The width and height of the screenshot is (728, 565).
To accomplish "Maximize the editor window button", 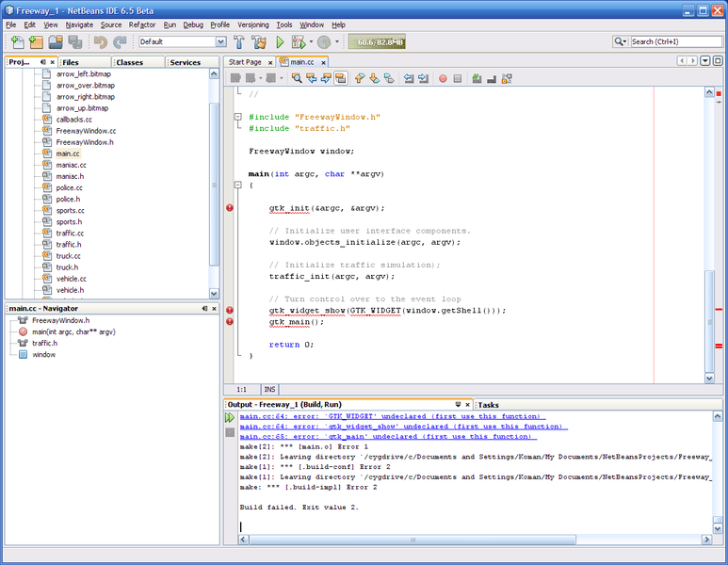I will click(718, 61).
